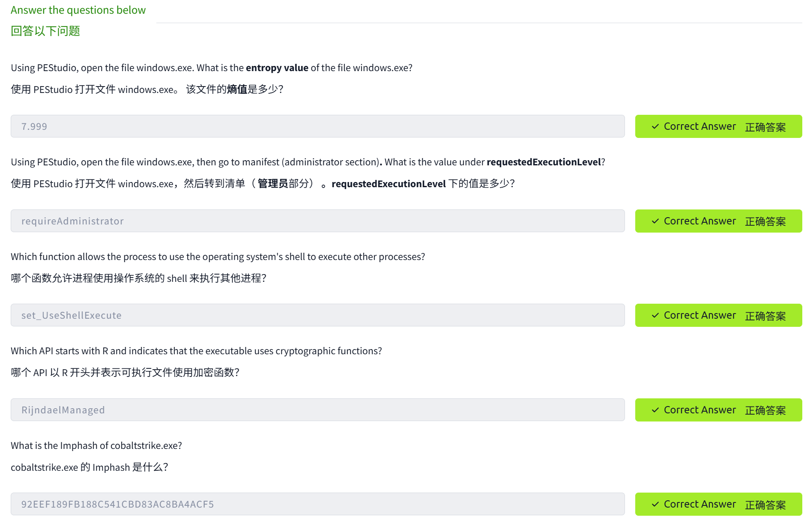Select the set_UseShellExecute answer field
This screenshot has width=810, height=532.
317,315
